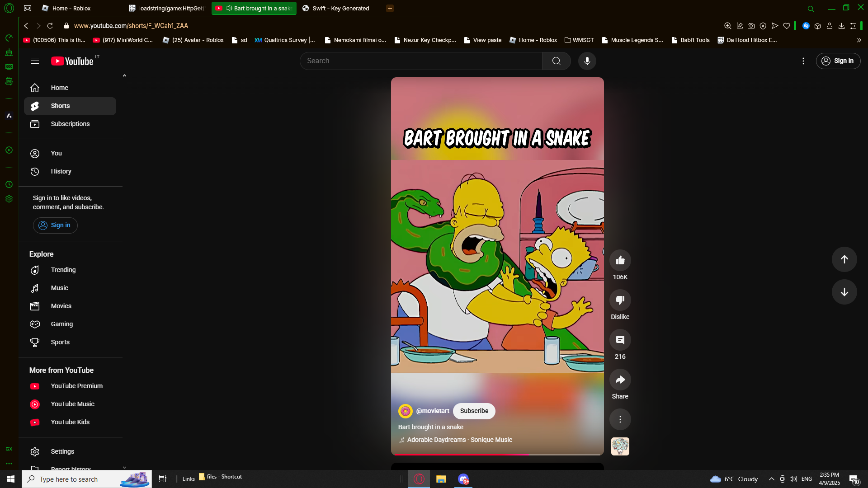Go to the previous Short

[844, 259]
